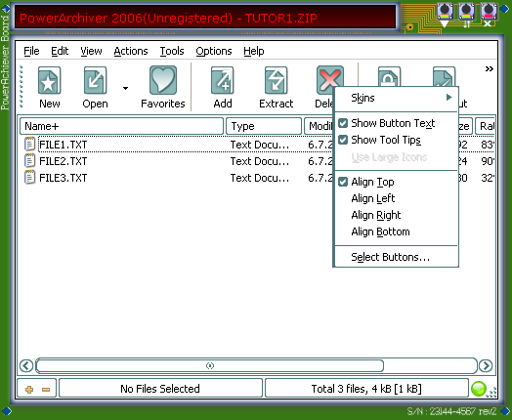Click Text Docu... type cell of FILE2.TXT
This screenshot has height=420, width=512.
click(x=260, y=161)
